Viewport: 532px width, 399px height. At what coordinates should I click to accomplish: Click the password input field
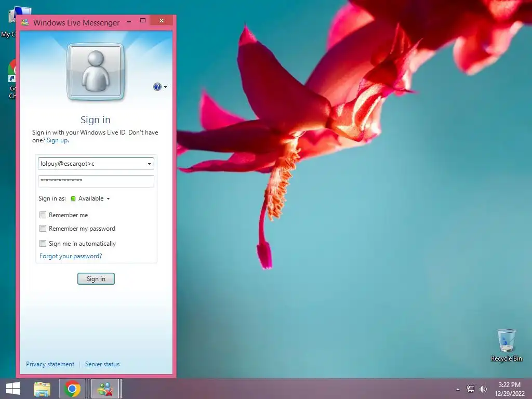pos(96,181)
